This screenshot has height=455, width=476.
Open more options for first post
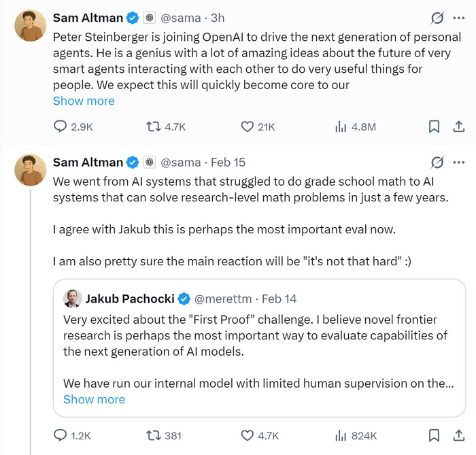click(x=459, y=16)
